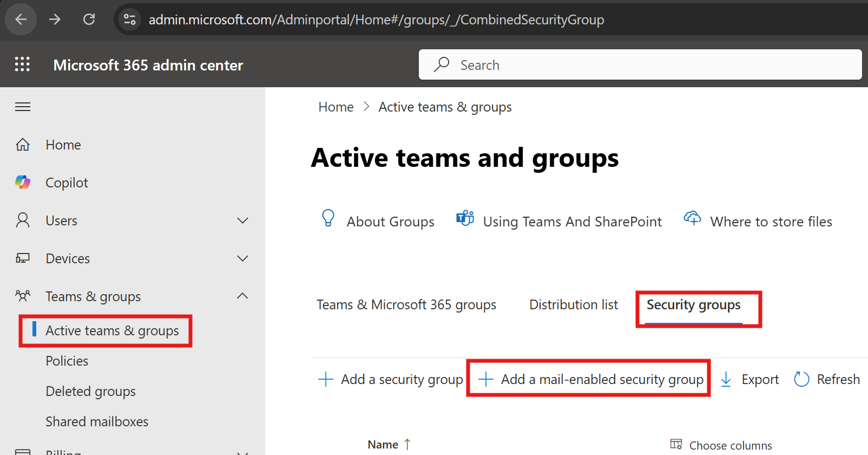This screenshot has height=455, width=868.
Task: Click plus icon for Add a security group
Action: [x=326, y=379]
